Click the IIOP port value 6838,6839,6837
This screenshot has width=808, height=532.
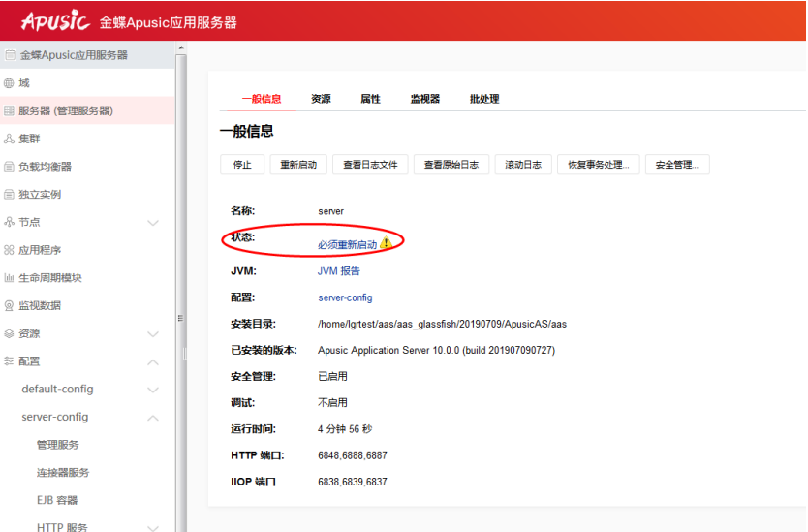[x=353, y=482]
